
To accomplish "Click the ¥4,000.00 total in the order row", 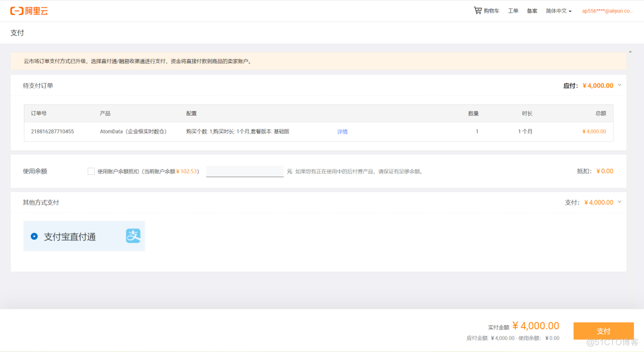I will (594, 131).
